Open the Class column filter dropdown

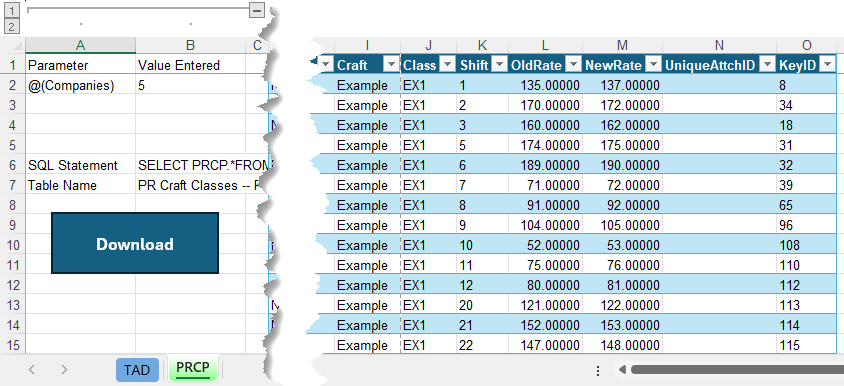pyautogui.click(x=447, y=65)
